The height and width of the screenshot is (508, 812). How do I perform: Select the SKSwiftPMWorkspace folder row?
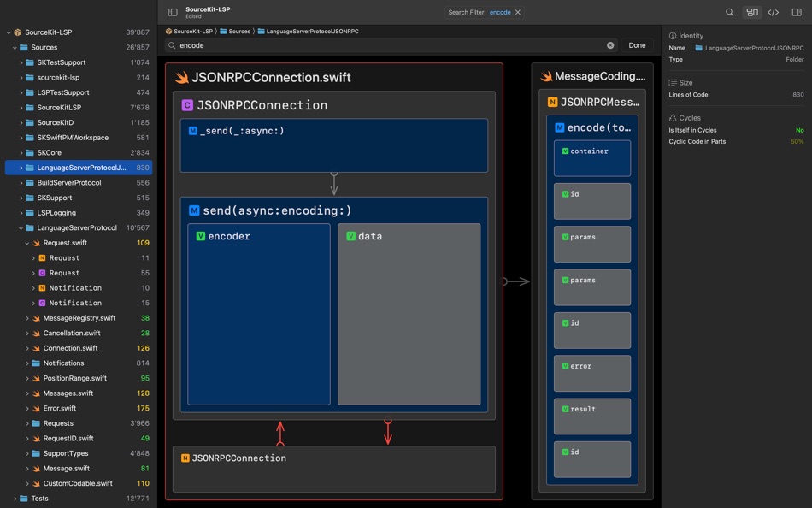[79, 138]
